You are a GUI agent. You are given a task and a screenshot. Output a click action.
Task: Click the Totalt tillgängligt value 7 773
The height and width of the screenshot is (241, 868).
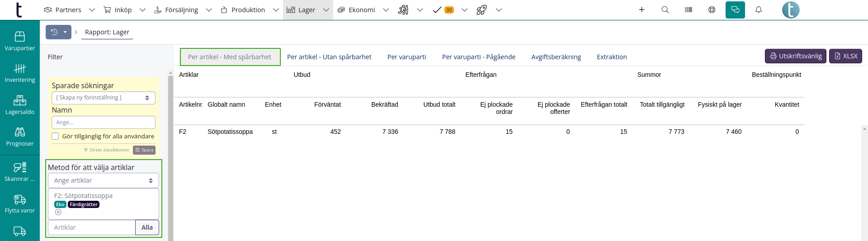click(x=676, y=132)
